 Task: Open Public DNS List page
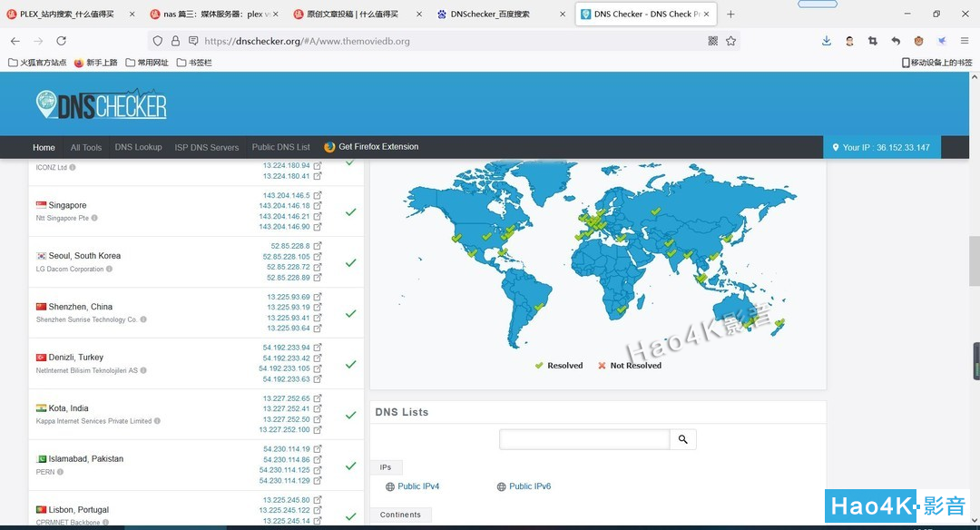pos(280,148)
